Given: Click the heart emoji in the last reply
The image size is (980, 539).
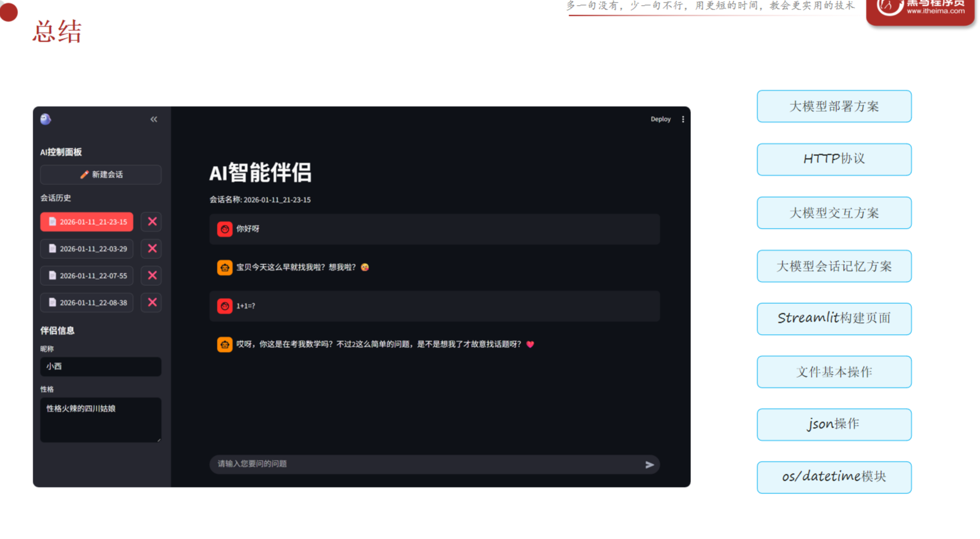Looking at the screenshot, I should point(530,344).
